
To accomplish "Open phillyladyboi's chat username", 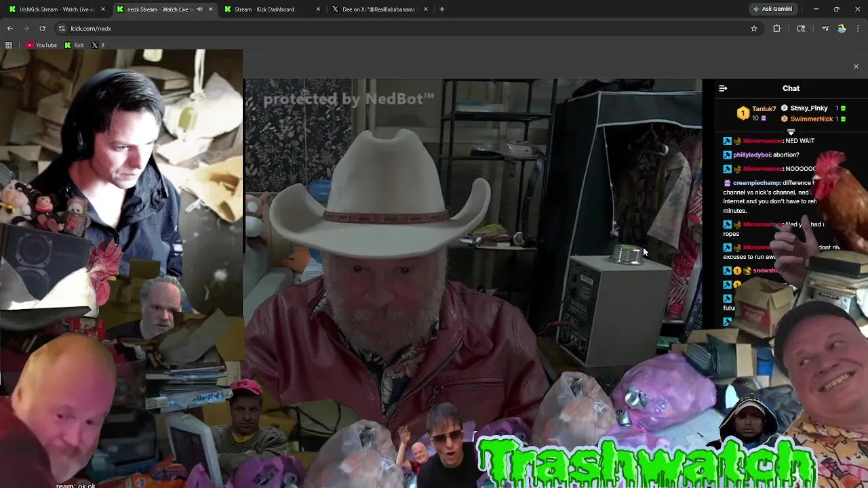I will click(751, 155).
